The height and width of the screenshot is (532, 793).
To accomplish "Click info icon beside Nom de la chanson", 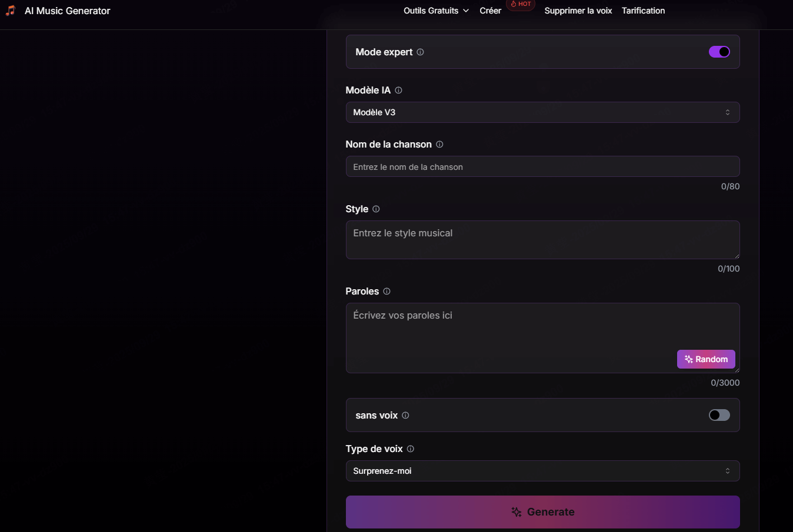I will click(439, 144).
